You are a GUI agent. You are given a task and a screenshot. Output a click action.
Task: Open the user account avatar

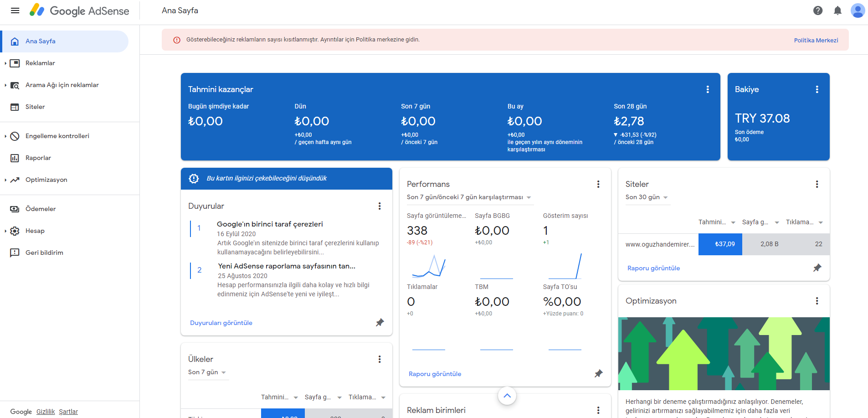tap(858, 10)
